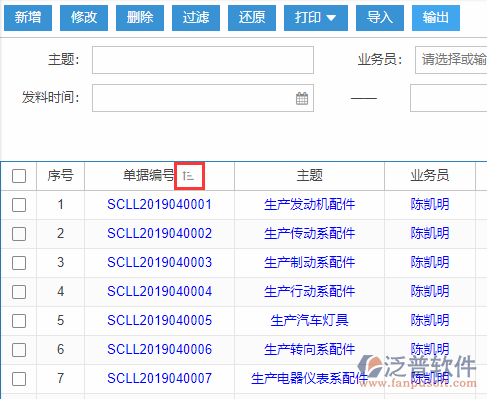Viewport: 487px width, 399px height.
Task: Click the sort icon beside 单据编号
Action: click(x=188, y=176)
